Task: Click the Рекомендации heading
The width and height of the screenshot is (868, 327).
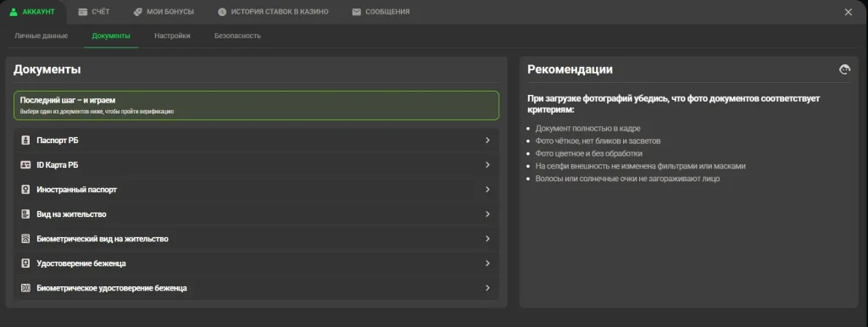Action: [x=570, y=69]
